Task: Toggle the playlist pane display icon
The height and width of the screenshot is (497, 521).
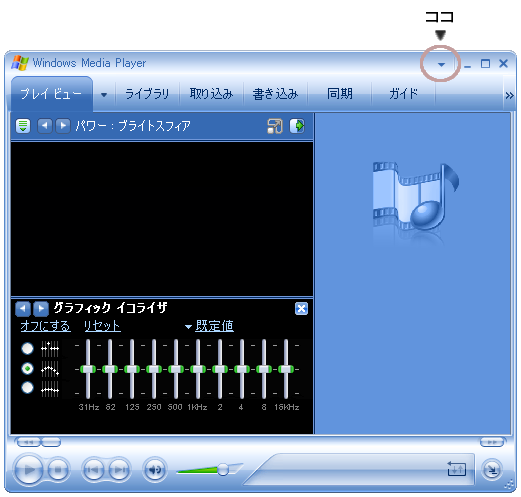Action: pyautogui.click(x=297, y=126)
